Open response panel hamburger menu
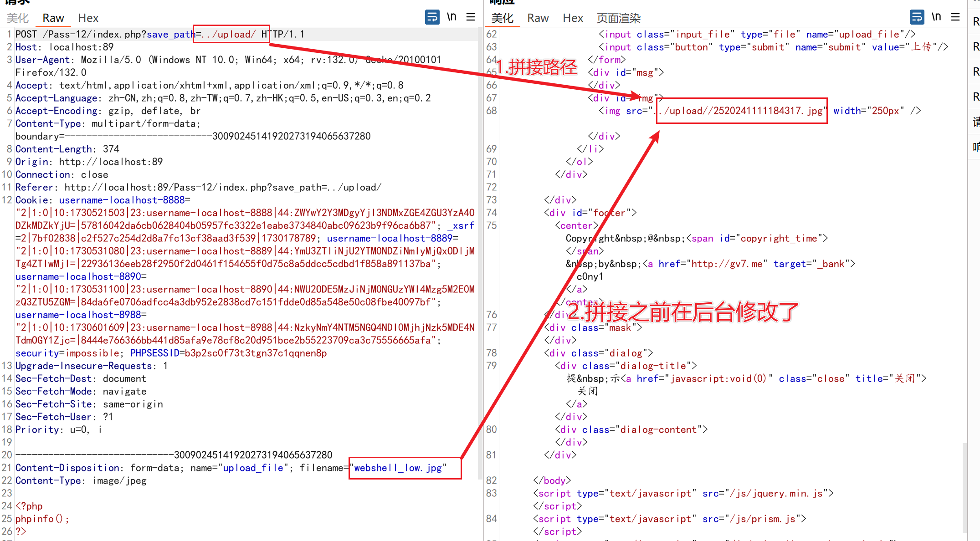The width and height of the screenshot is (980, 541). (x=955, y=17)
